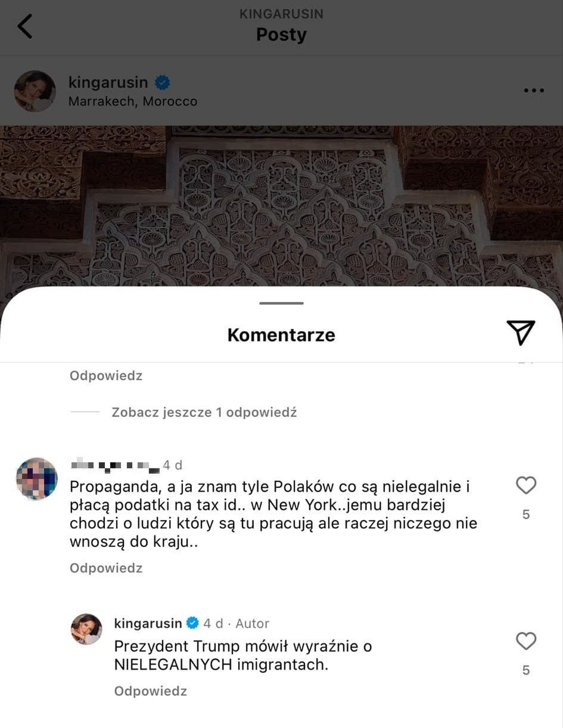
Task: Open the kingarusin username in post header
Action: (110, 82)
